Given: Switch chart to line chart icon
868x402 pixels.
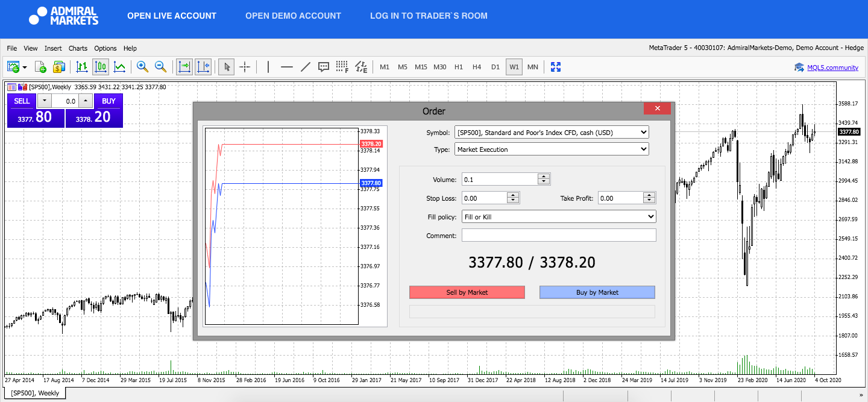Looking at the screenshot, I should point(119,66).
